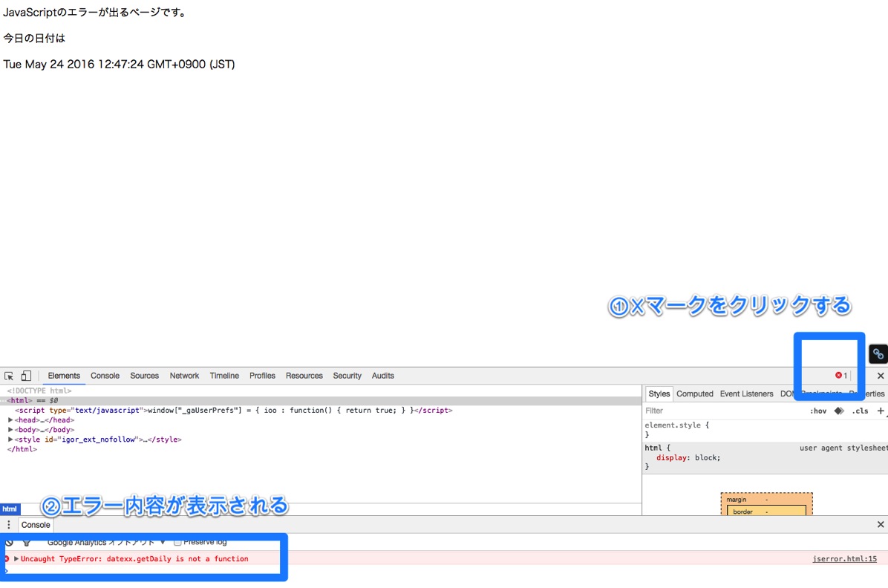This screenshot has width=888, height=588.
Task: Click the Styles Filter input field
Action: pos(725,411)
